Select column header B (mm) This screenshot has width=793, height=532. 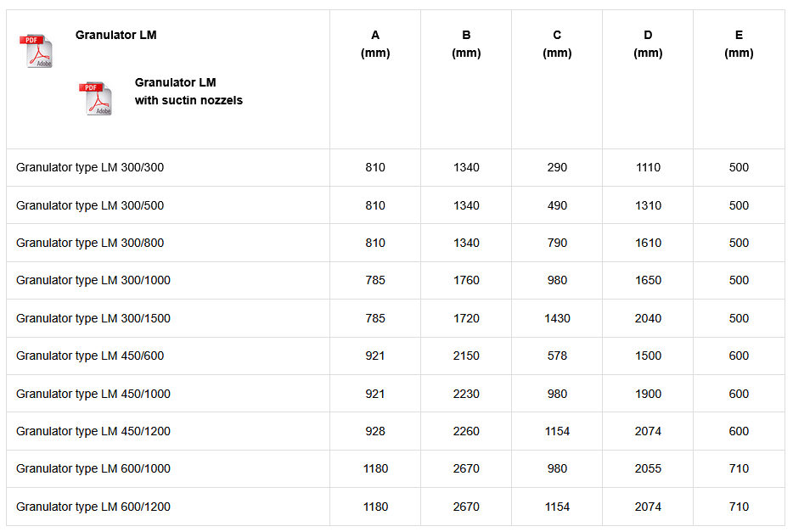point(466,44)
